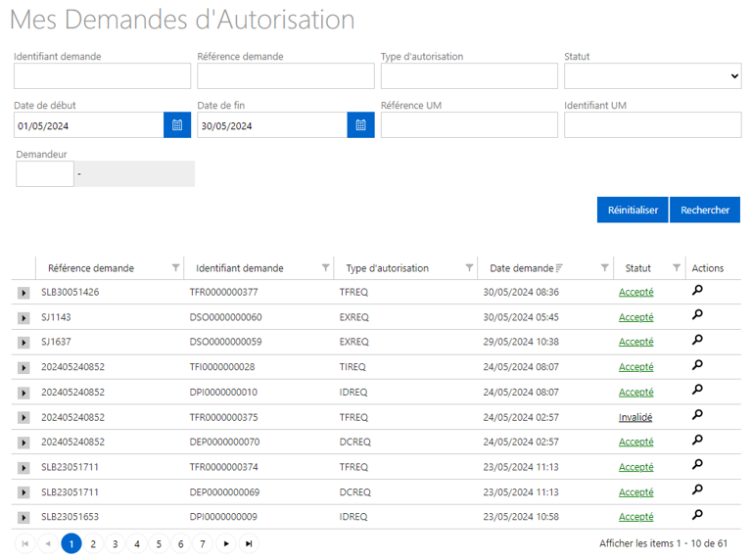
Task: Filter the Date demande column
Action: [604, 267]
